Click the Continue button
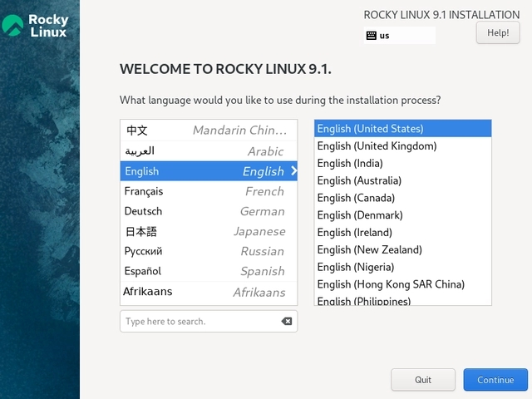The height and width of the screenshot is (399, 532). (495, 380)
